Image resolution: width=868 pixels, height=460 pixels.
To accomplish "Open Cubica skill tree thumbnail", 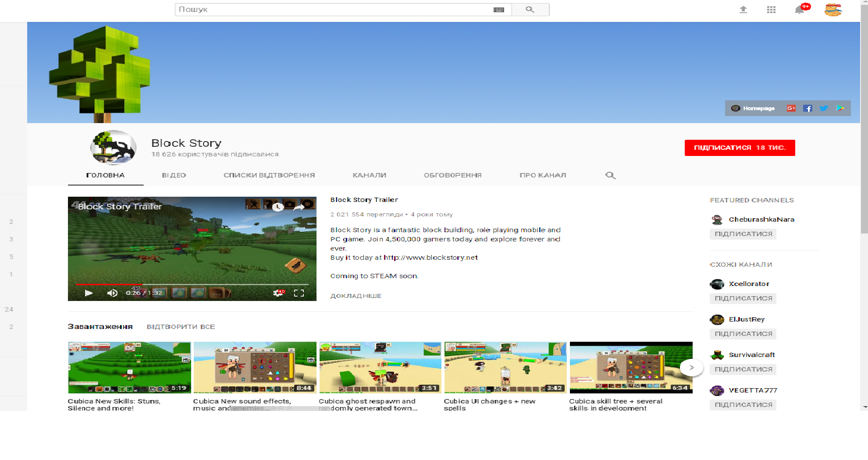I will click(x=631, y=368).
